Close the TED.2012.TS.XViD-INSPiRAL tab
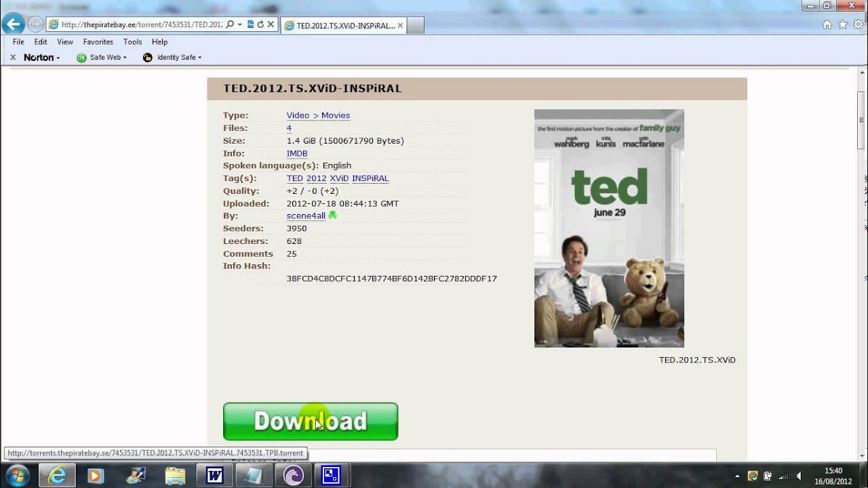 coord(400,25)
